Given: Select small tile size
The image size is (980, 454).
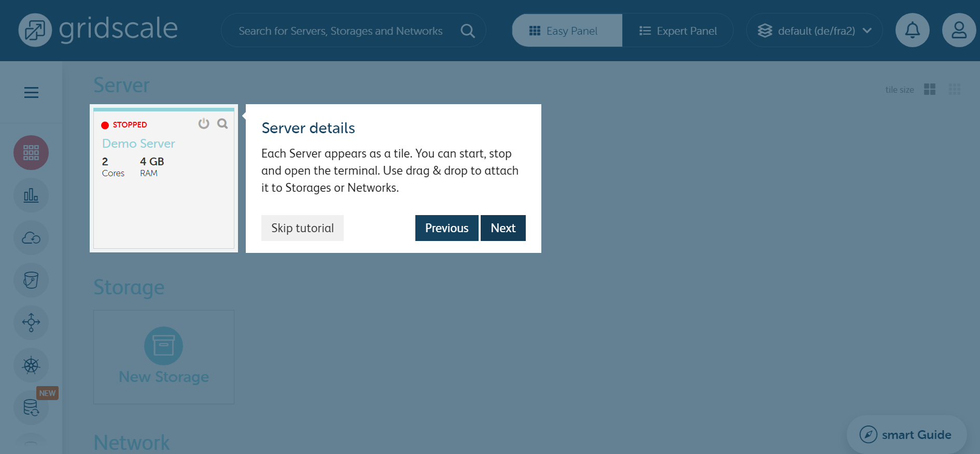Looking at the screenshot, I should coord(955,89).
